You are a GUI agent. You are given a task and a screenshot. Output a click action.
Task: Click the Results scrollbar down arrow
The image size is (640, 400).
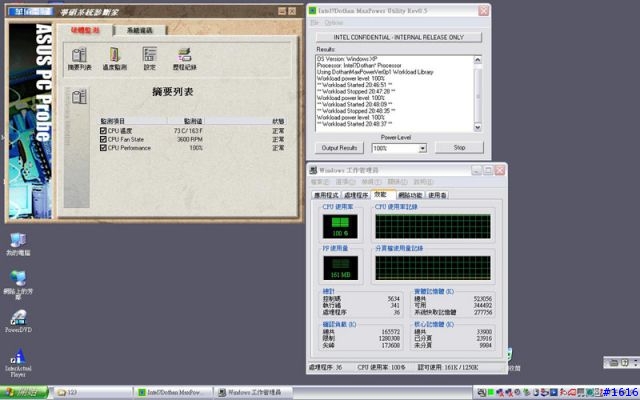477,127
